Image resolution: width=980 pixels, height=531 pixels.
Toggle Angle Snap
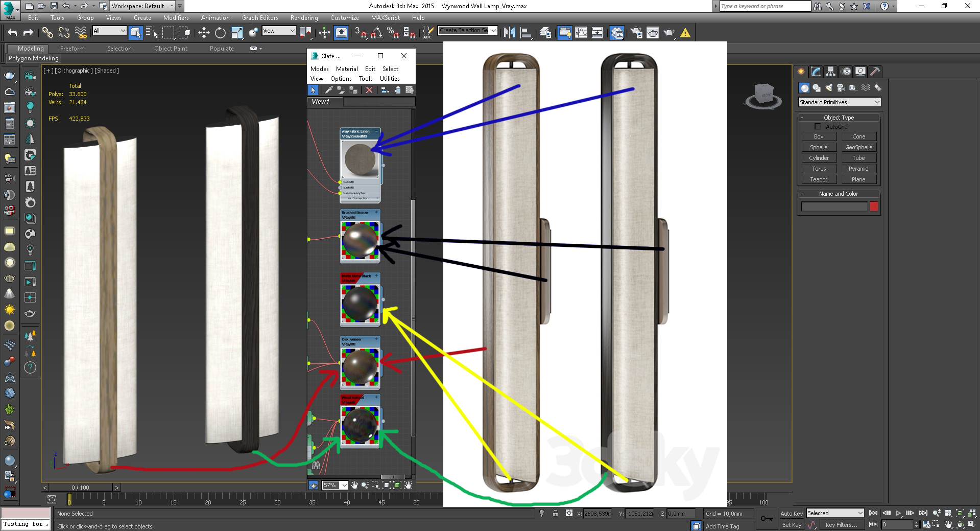376,33
